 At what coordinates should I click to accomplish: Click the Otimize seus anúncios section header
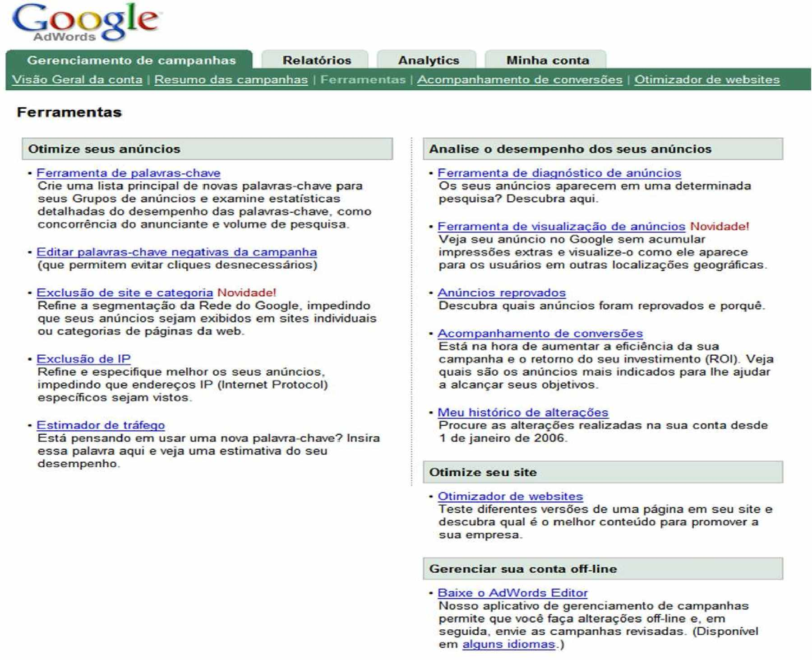tap(208, 149)
